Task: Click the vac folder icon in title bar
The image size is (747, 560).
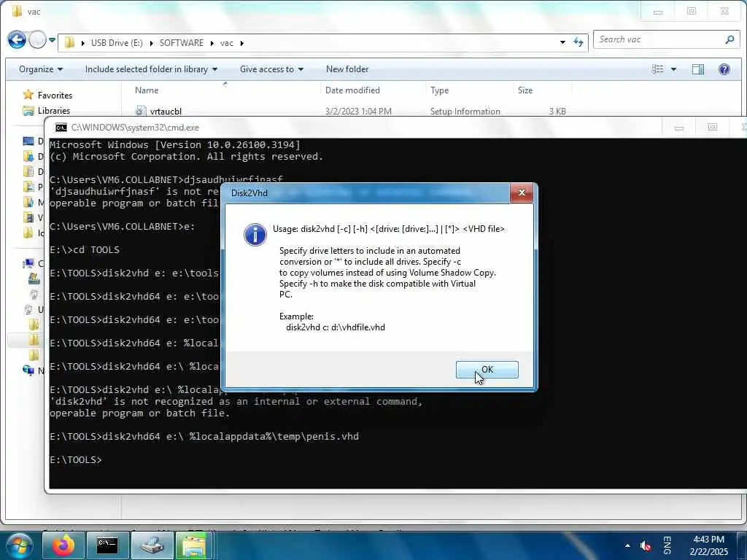Action: (18, 11)
